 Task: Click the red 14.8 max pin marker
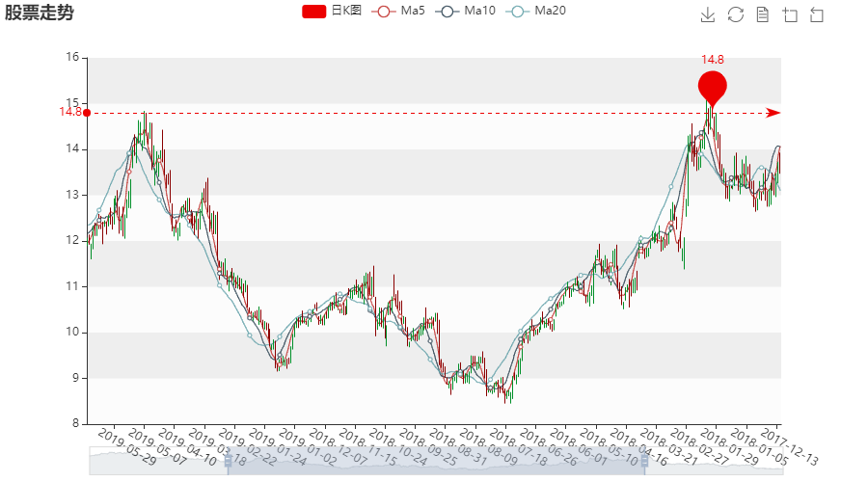[713, 89]
